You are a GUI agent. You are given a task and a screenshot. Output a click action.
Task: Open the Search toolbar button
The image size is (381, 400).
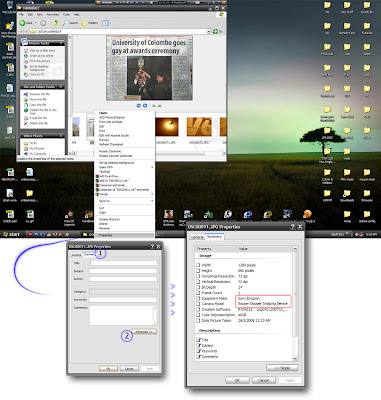70,23
